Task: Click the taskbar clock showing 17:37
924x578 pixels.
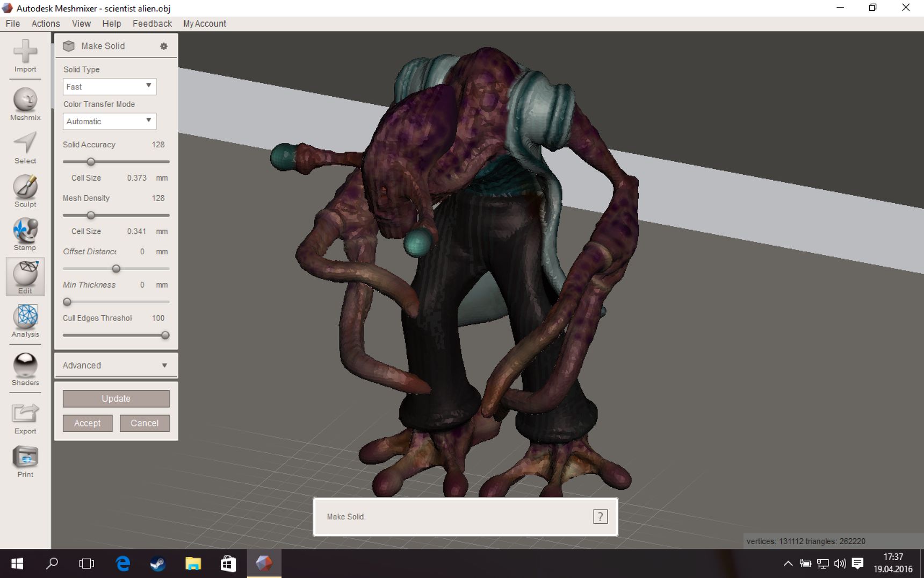Action: pos(893,563)
